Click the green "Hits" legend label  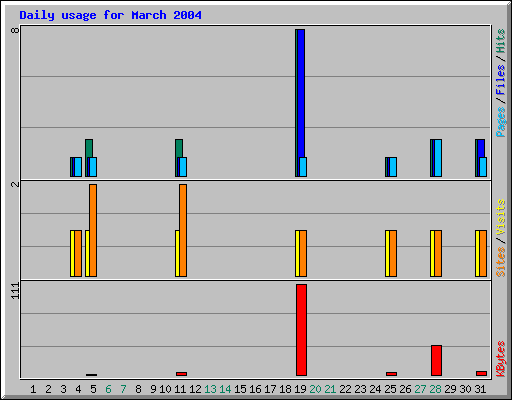coord(500,41)
